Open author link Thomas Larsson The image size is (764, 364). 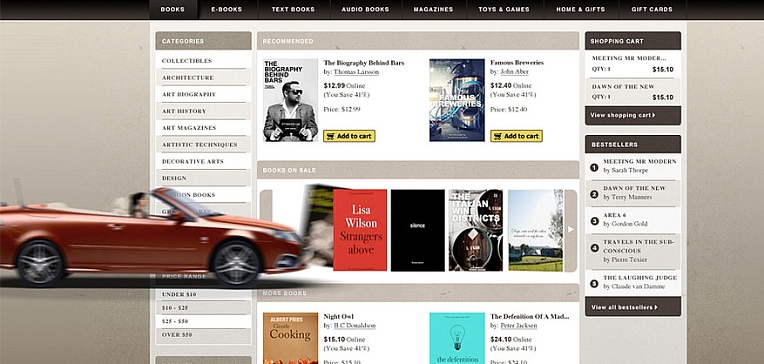pos(356,72)
